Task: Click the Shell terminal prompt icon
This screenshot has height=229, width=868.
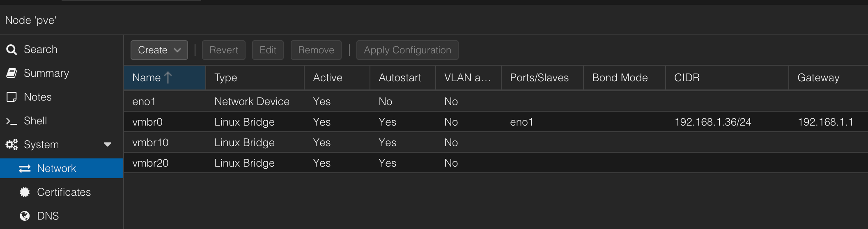Action: point(11,121)
